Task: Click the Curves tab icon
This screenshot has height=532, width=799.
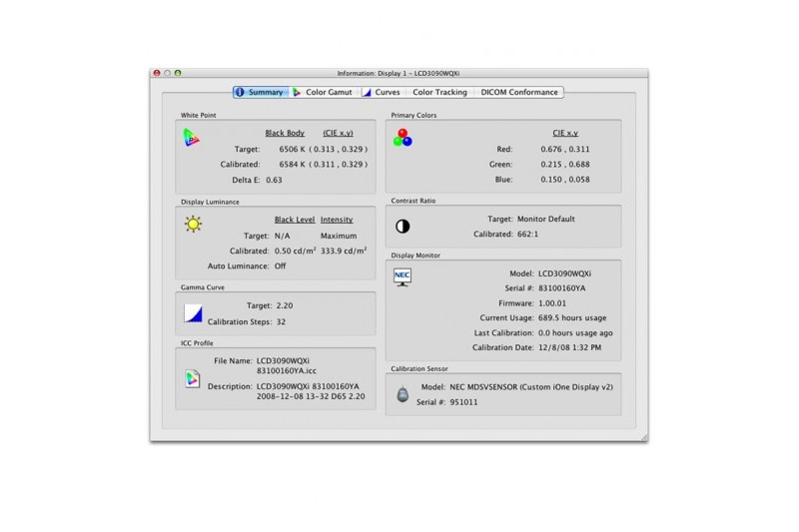Action: (x=367, y=92)
